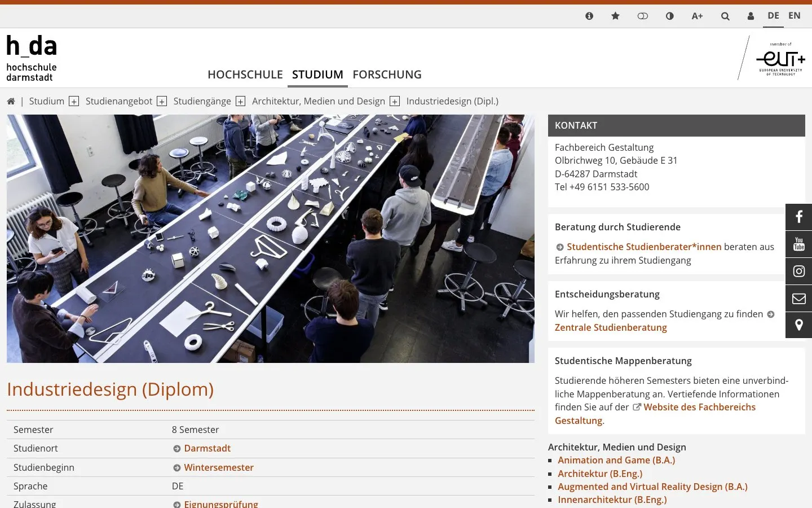
Task: Click the Studium breadcrumb link
Action: [47, 101]
